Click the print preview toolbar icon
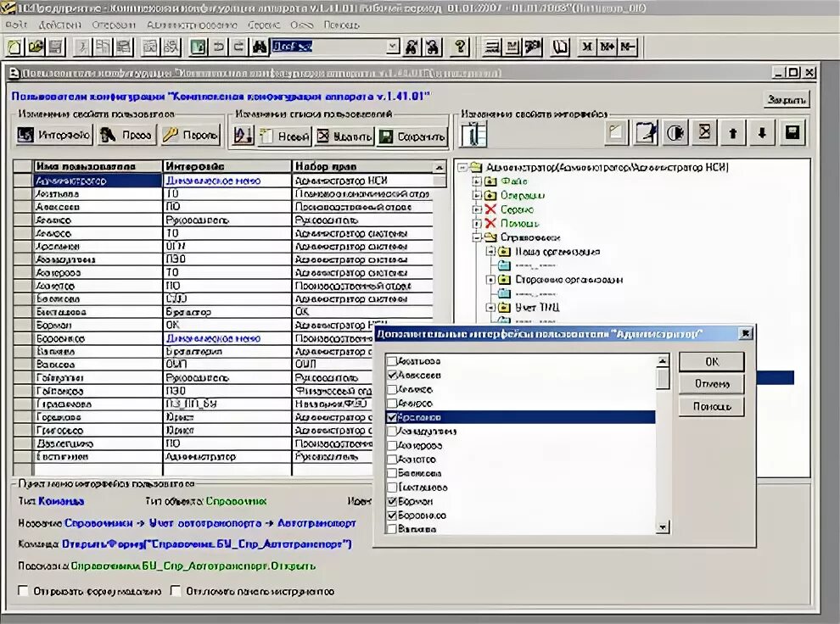Image resolution: width=840 pixels, height=624 pixels. 171,47
